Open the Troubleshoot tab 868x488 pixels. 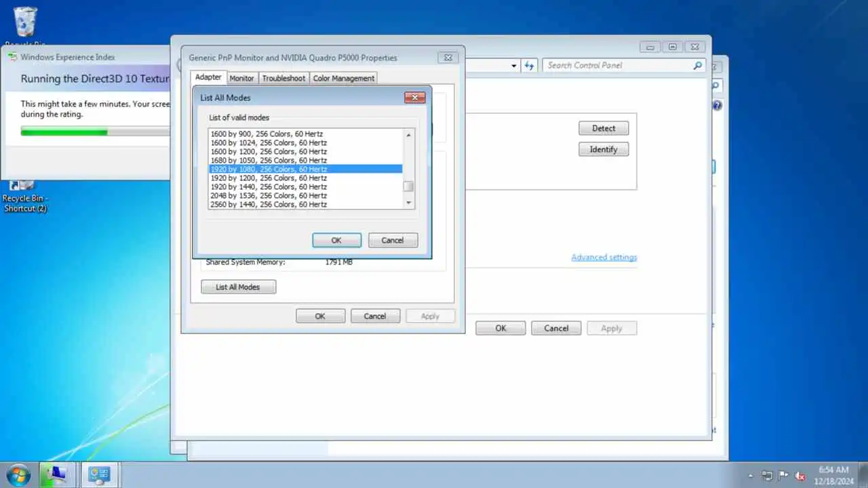pyautogui.click(x=283, y=78)
